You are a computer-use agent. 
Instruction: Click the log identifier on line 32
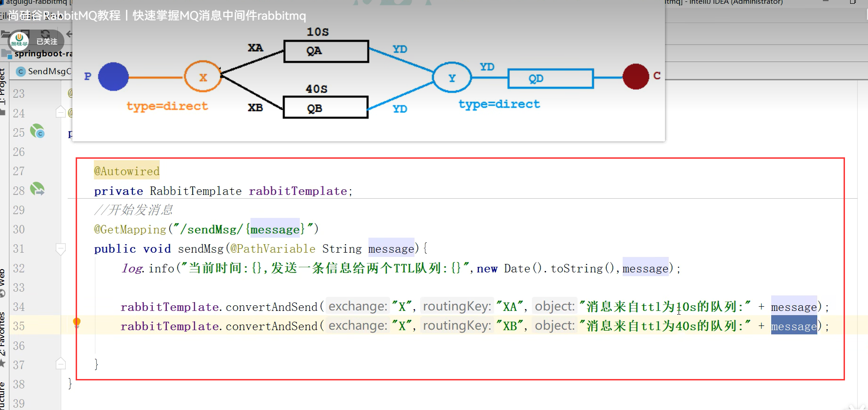tap(132, 269)
